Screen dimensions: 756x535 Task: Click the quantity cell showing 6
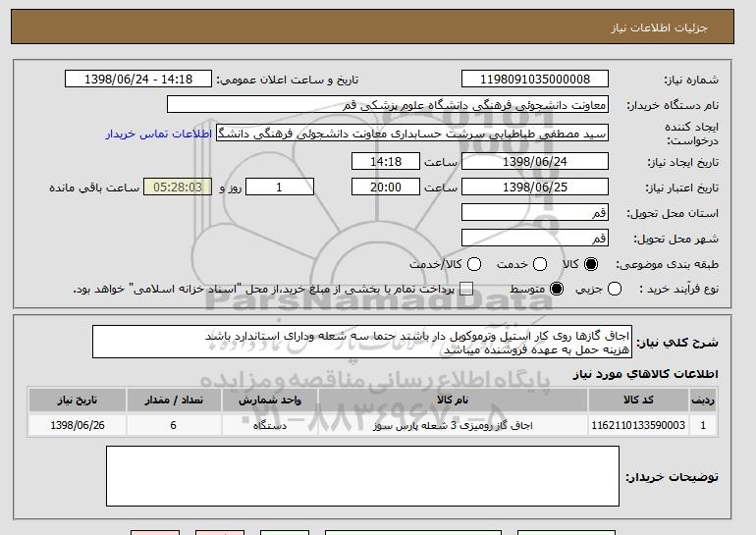tap(174, 425)
